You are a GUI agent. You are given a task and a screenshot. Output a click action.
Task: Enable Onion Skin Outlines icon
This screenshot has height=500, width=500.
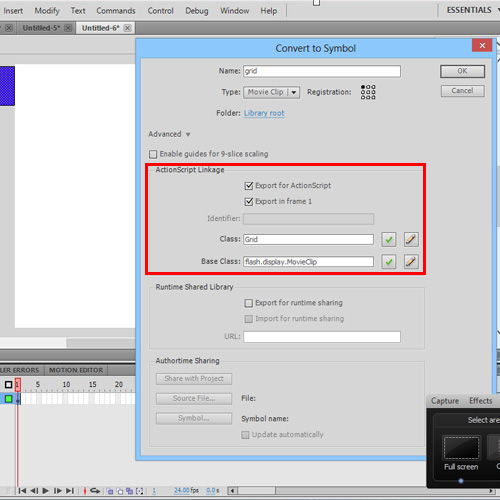[120, 491]
